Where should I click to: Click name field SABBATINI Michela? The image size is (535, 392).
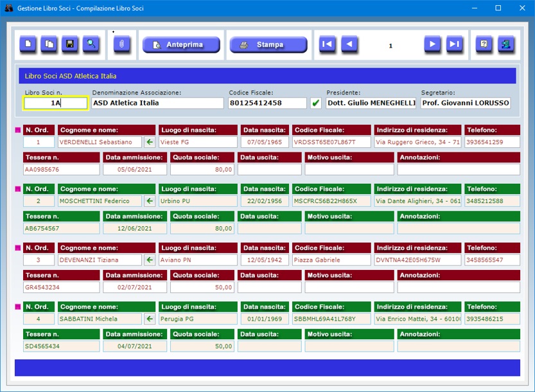pyautogui.click(x=100, y=319)
